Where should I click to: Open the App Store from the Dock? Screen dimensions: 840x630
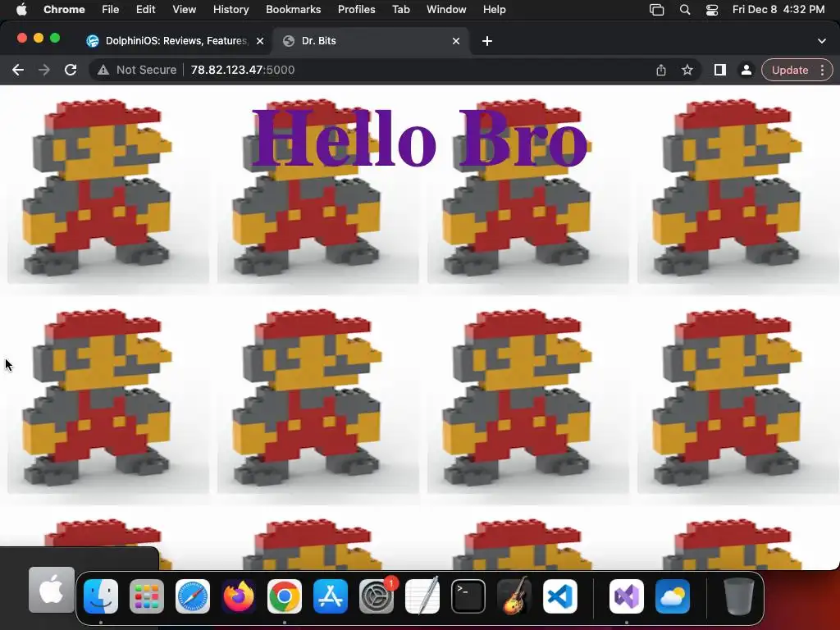pyautogui.click(x=331, y=596)
